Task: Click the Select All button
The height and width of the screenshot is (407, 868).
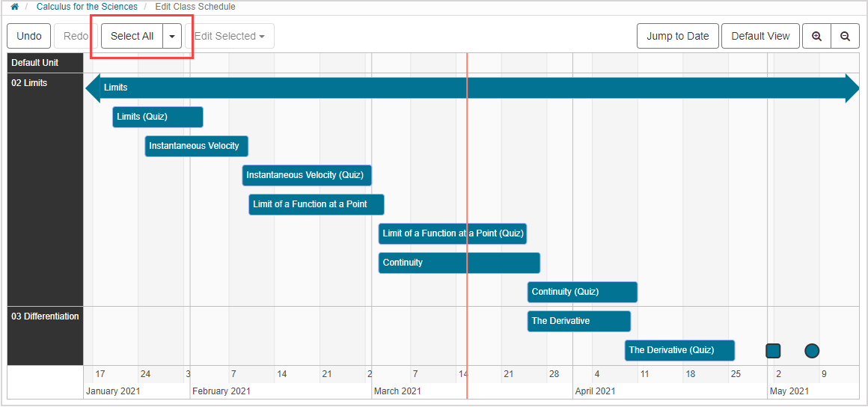Action: (x=132, y=36)
